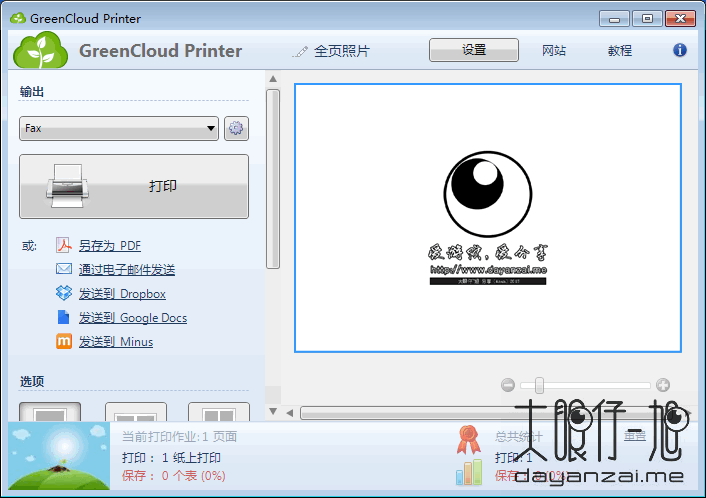Click the zoom slider handle
The width and height of the screenshot is (706, 498).
point(539,385)
